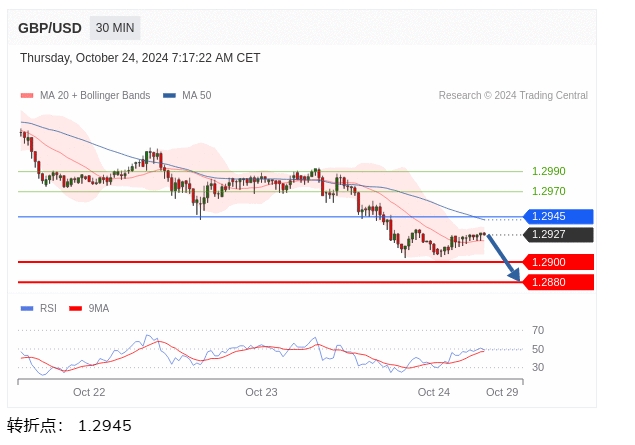
Task: Click the 转折点: 1.2945 pivot text
Action: pyautogui.click(x=69, y=426)
